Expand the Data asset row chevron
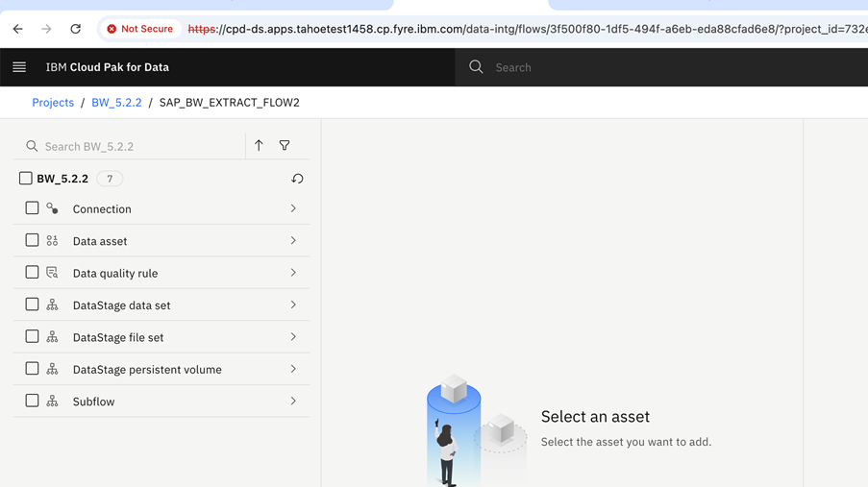 pos(293,240)
